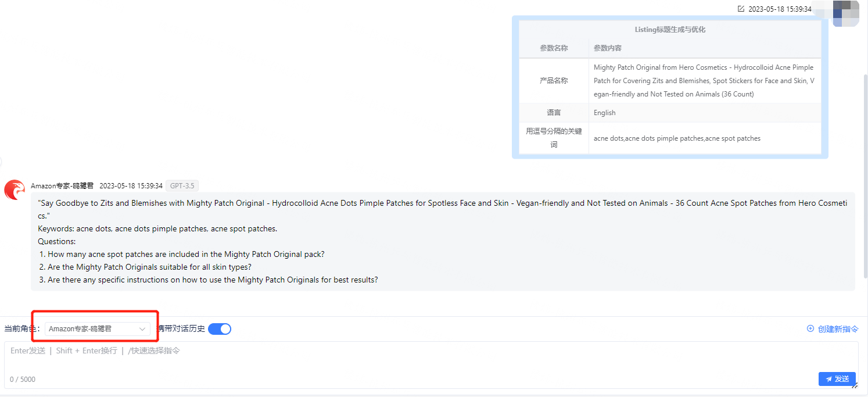The width and height of the screenshot is (868, 397).
Task: Click the red eagle assistant avatar
Action: [15, 190]
